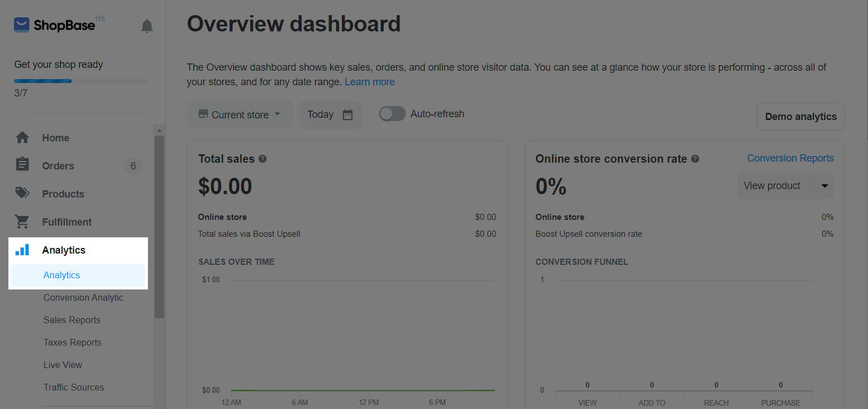The image size is (868, 409).
Task: Click the Overview dashboard title
Action: (294, 24)
